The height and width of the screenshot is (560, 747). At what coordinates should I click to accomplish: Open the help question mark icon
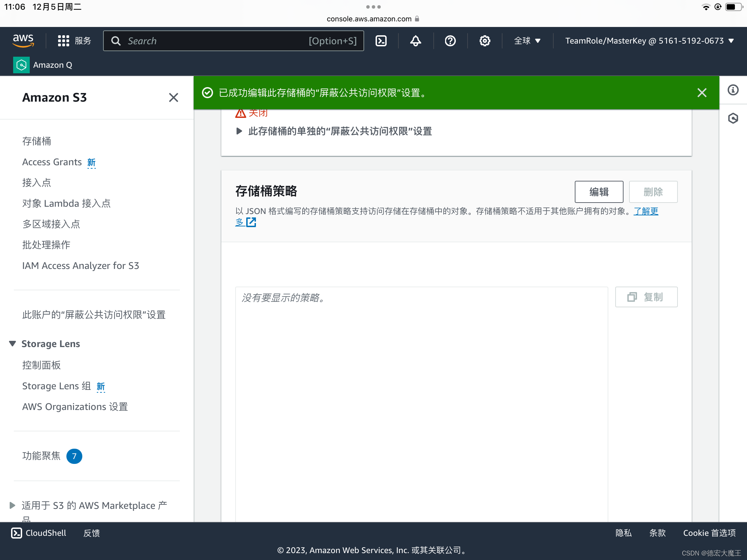coord(450,41)
